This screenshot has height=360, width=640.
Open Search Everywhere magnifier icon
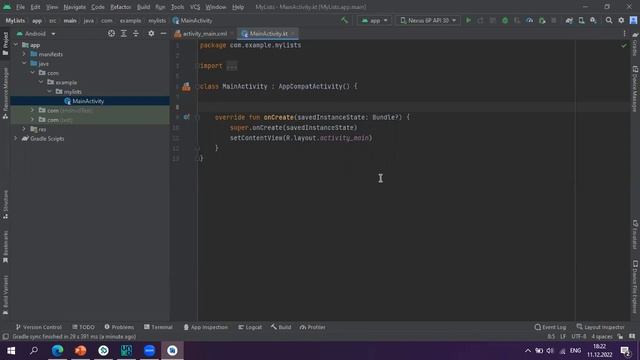point(609,20)
